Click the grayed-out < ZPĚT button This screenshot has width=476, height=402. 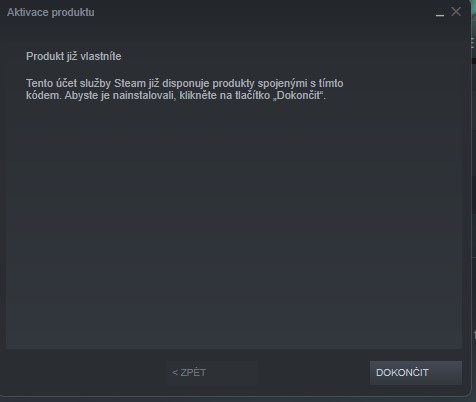click(212, 373)
